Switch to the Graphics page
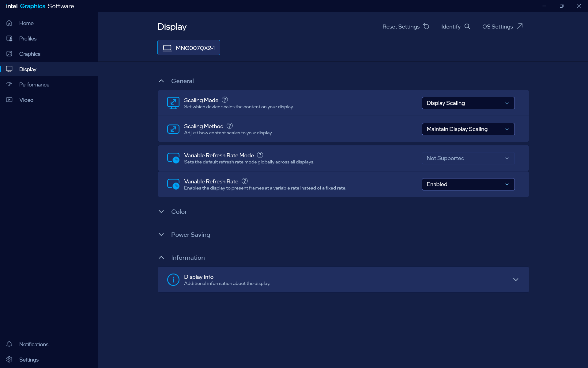Viewport: 588px width, 368px height. coord(30,54)
